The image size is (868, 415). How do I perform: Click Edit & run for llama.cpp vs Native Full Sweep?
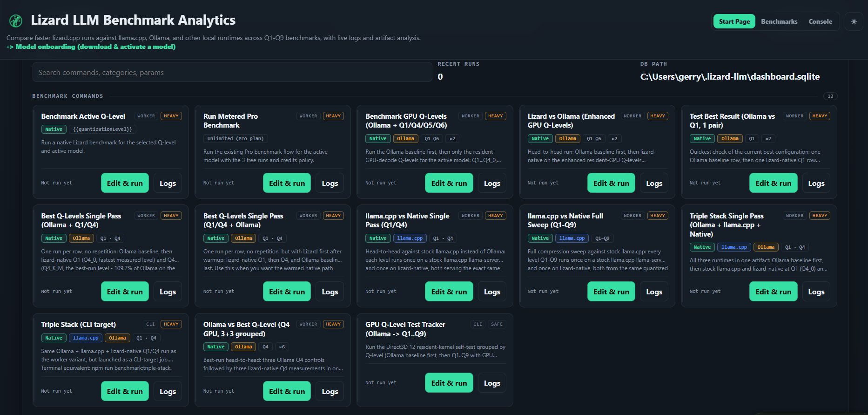pos(611,292)
